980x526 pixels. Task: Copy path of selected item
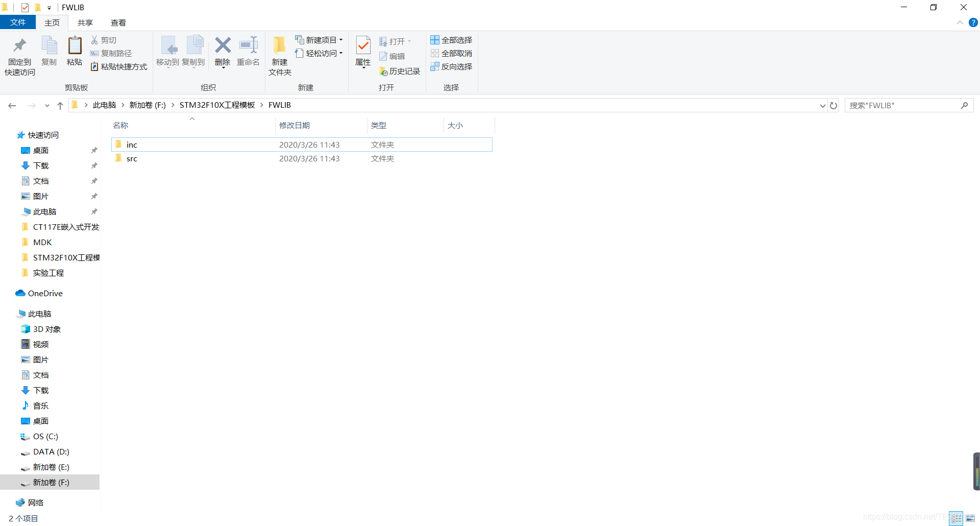pos(111,53)
